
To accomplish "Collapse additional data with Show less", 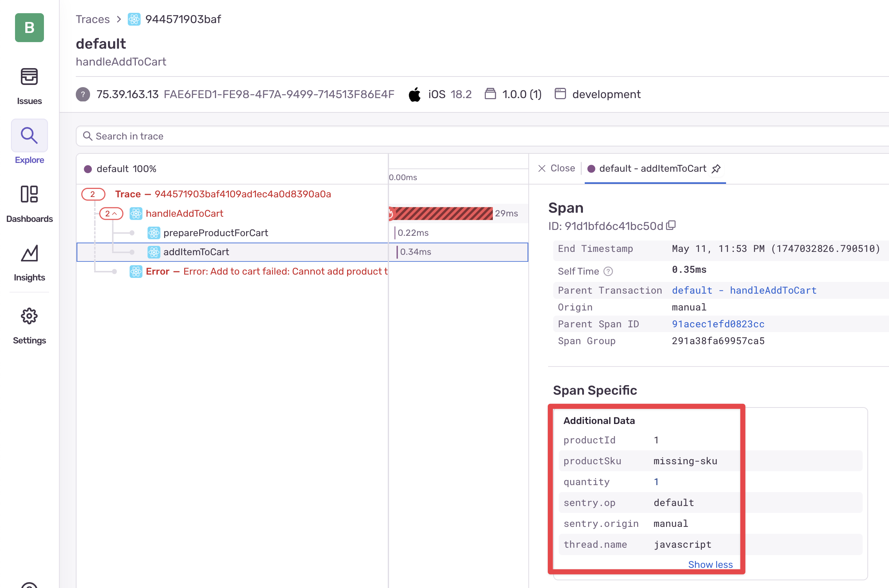I will click(x=710, y=564).
